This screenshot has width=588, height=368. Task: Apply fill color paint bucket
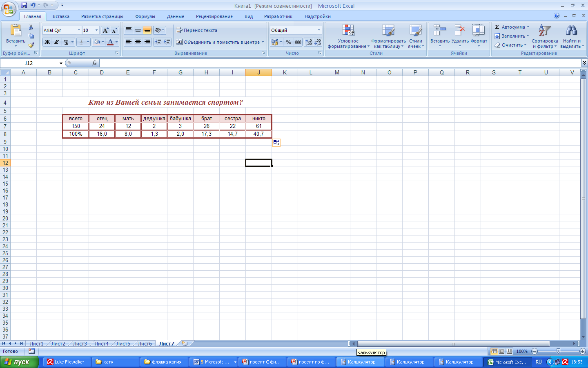pos(97,42)
